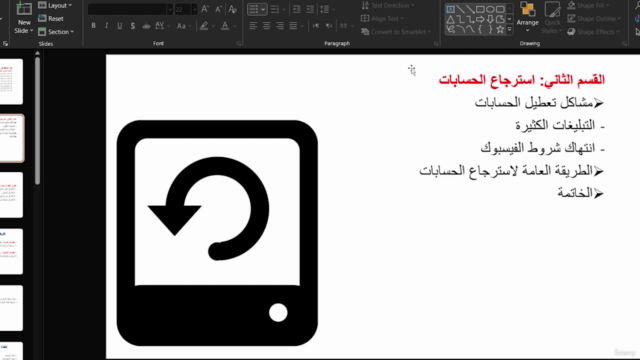The width and height of the screenshot is (640, 360).
Task: Open Font dialog launcher
Action: [x=239, y=43]
